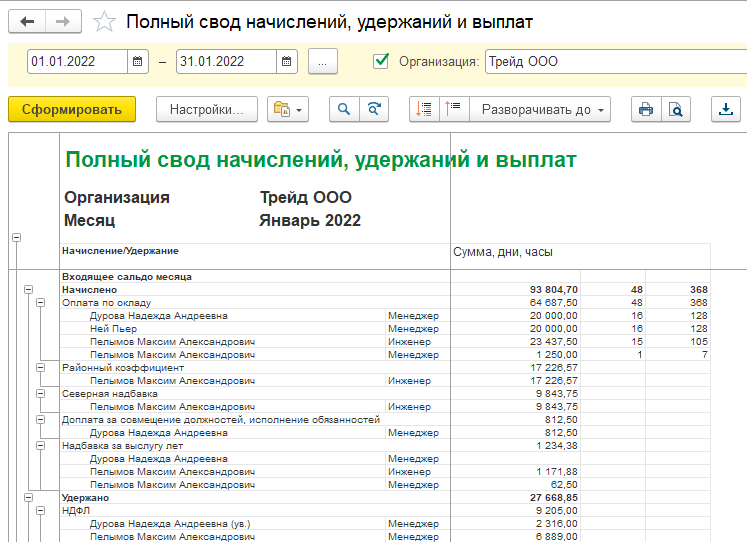
Task: Open calendar for end date 31.01.2022
Action: 287,62
